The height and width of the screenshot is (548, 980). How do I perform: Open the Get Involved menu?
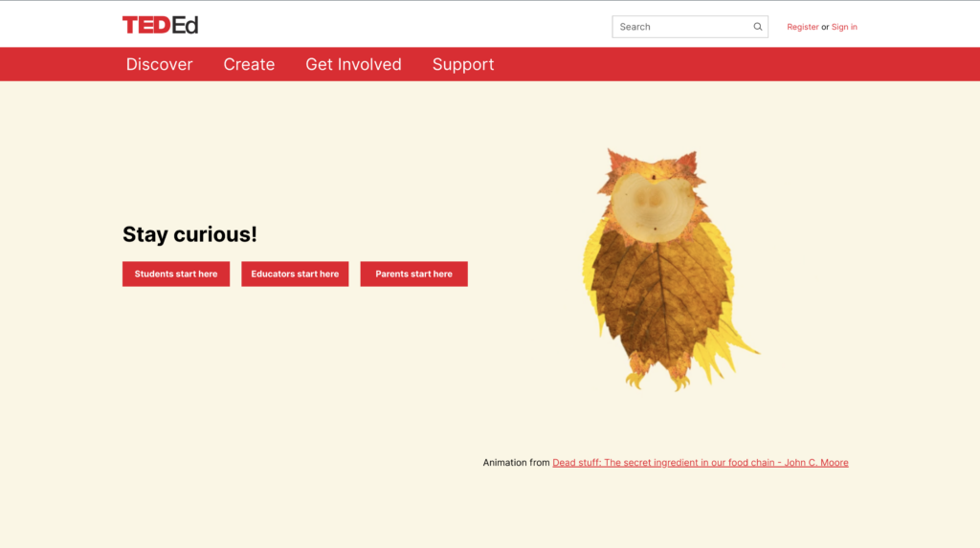click(353, 64)
